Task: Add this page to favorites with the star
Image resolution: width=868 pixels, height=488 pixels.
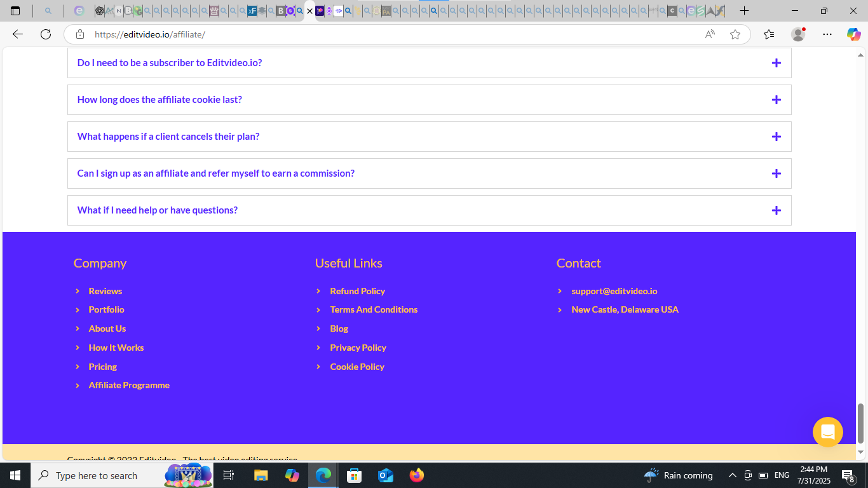Action: click(x=735, y=34)
